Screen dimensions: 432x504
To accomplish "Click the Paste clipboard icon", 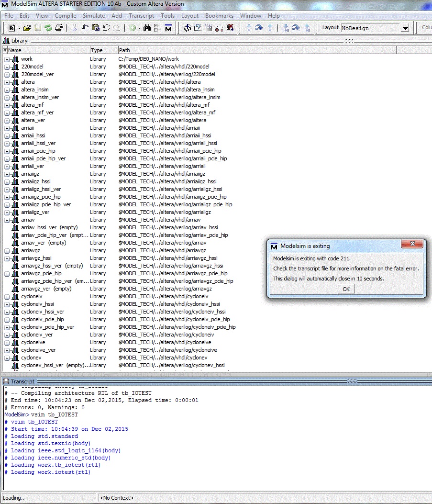I will (95, 28).
